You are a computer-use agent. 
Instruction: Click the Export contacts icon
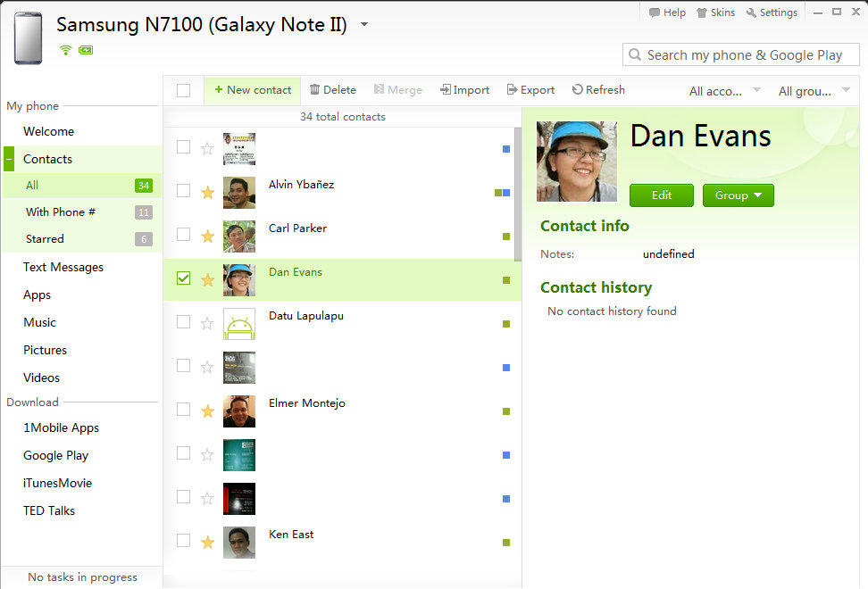pyautogui.click(x=512, y=90)
